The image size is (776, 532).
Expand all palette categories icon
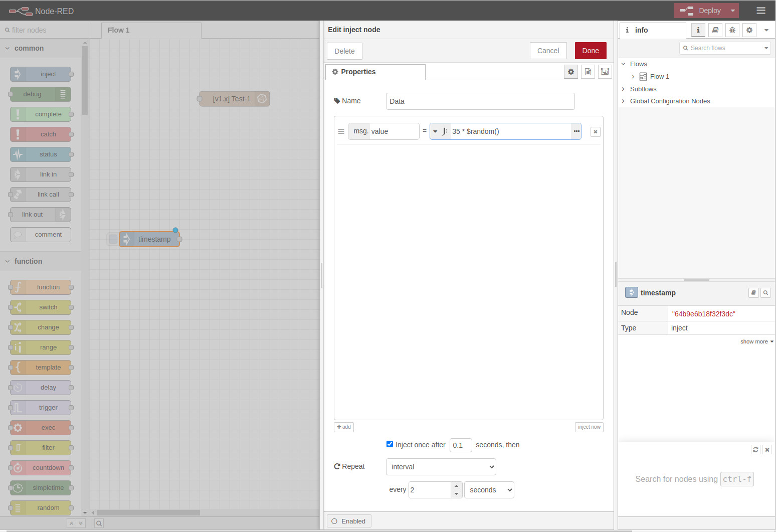point(81,523)
